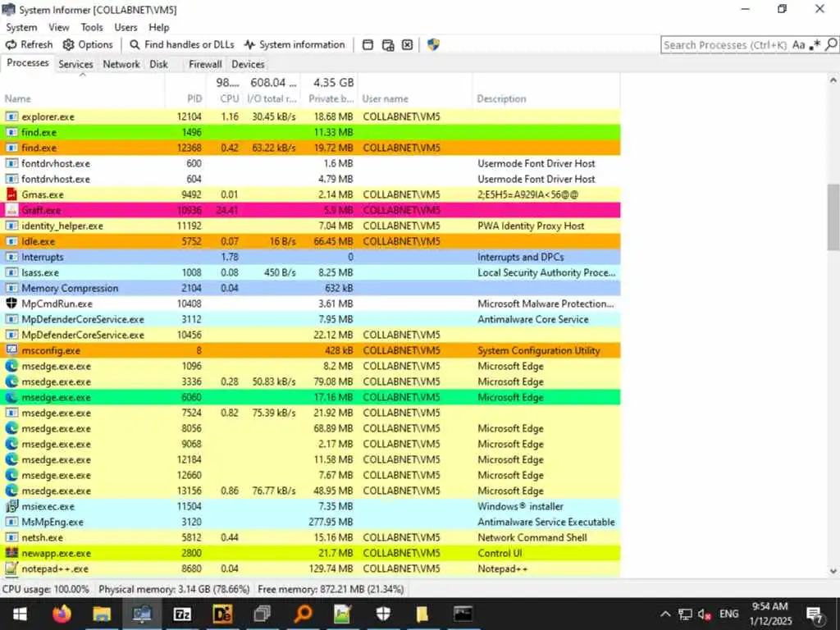Select the Processes tab
Viewport: 840px width, 630px height.
(x=28, y=63)
